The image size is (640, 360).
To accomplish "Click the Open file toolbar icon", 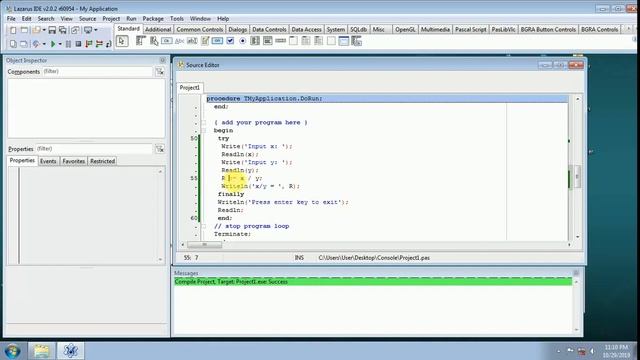I will click(x=36, y=30).
